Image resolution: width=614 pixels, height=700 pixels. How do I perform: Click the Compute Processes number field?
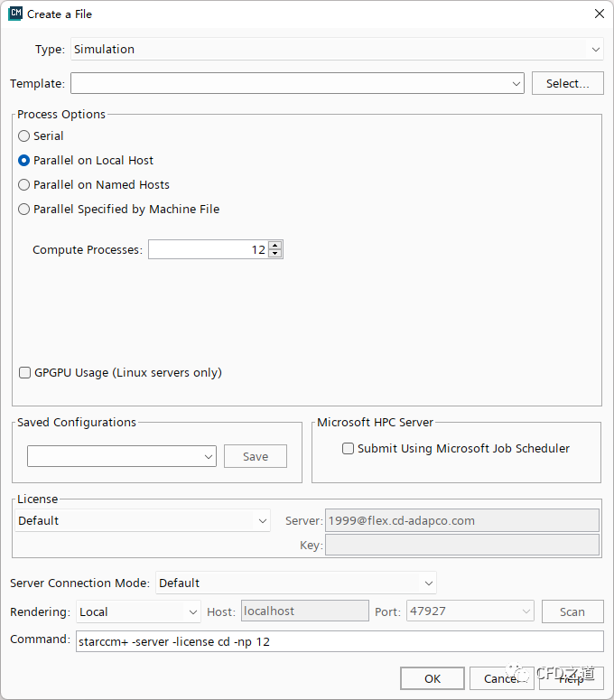tap(208, 250)
